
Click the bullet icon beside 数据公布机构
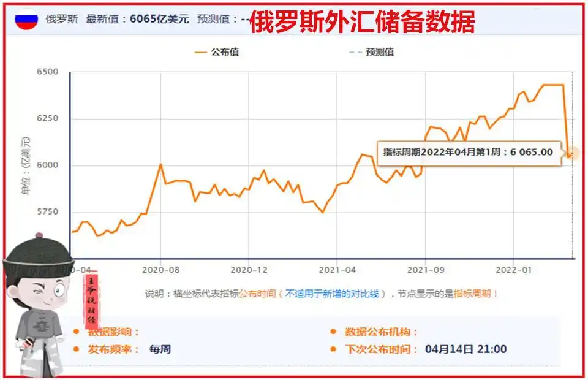click(x=333, y=330)
